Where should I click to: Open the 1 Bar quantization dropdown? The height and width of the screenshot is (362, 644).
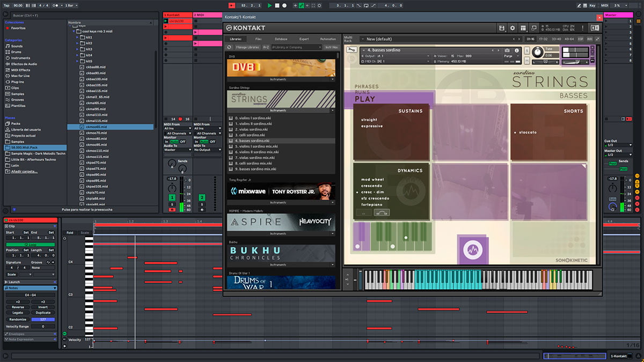(71, 5)
